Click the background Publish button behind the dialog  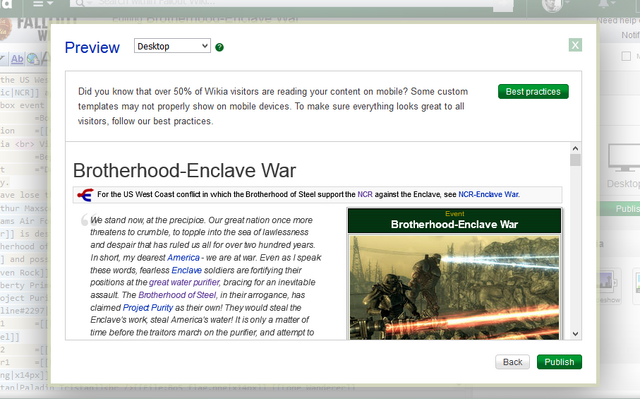coord(620,209)
